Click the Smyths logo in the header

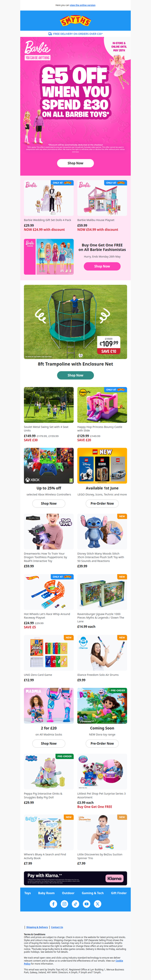tap(75, 21)
